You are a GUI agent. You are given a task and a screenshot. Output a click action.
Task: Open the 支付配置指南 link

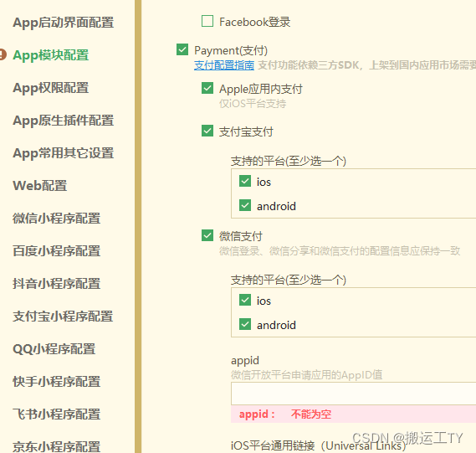click(x=224, y=65)
